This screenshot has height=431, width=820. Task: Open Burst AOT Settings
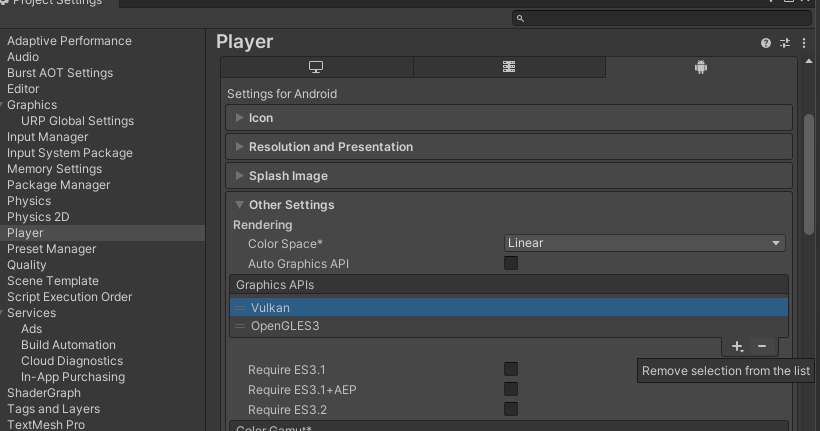click(60, 73)
